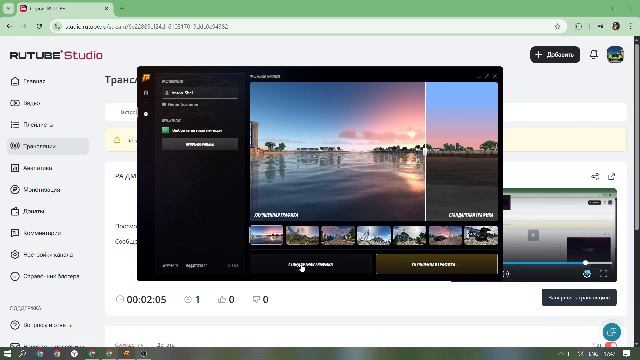Click the dark end-broadcast button
This screenshot has width=640, height=360.
tap(579, 298)
